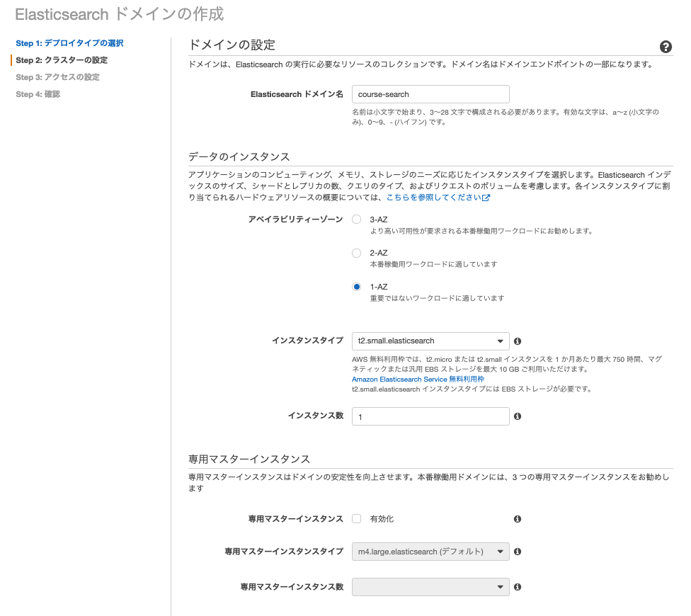
Task: Click the 1-AZ label text
Action: tap(379, 287)
